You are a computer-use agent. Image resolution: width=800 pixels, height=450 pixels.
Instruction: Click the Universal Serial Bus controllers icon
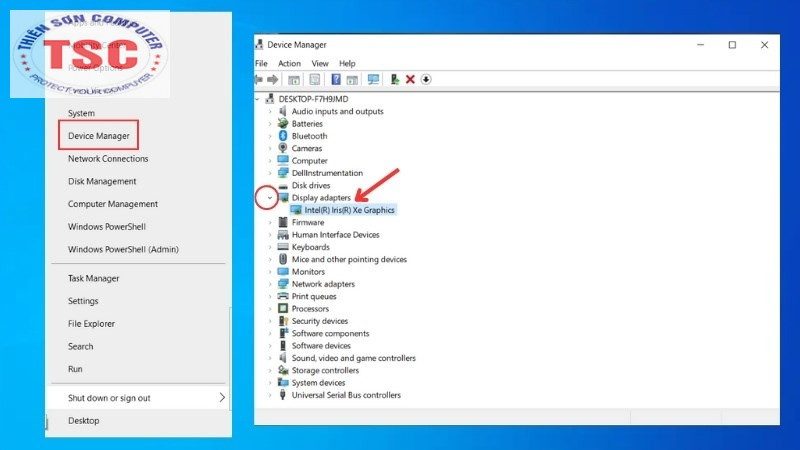pos(283,394)
